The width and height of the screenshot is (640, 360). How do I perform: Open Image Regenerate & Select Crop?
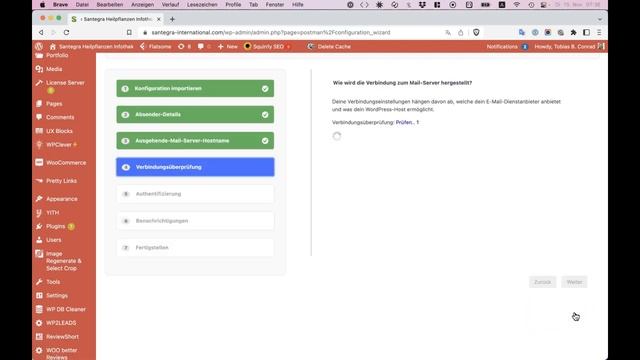click(x=63, y=261)
